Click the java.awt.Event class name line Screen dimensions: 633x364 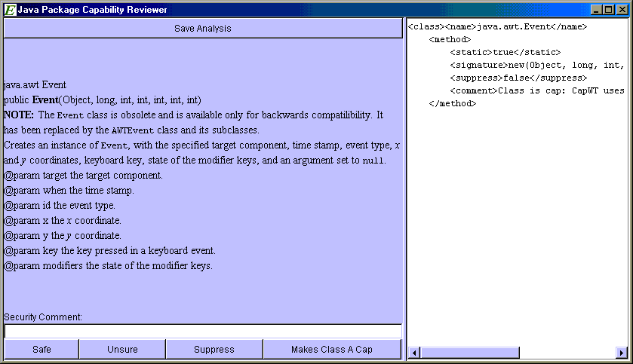[497, 26]
